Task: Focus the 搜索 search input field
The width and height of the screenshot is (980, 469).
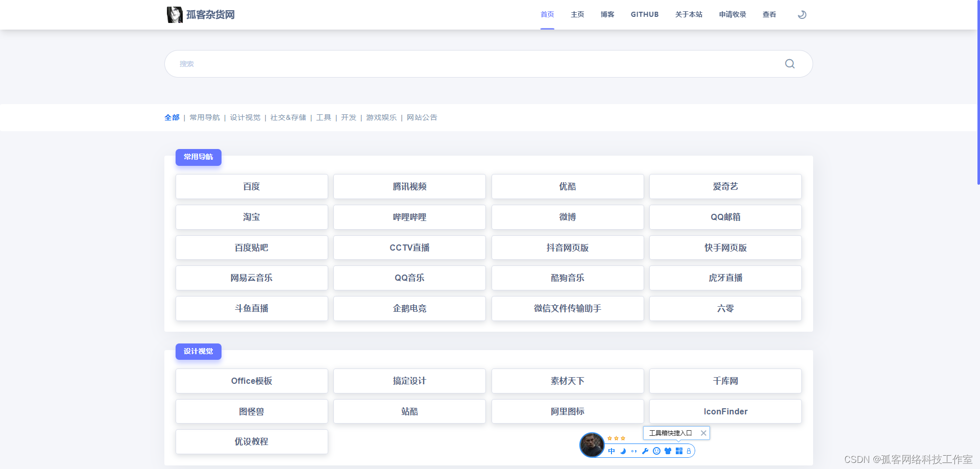Action: pyautogui.click(x=488, y=64)
